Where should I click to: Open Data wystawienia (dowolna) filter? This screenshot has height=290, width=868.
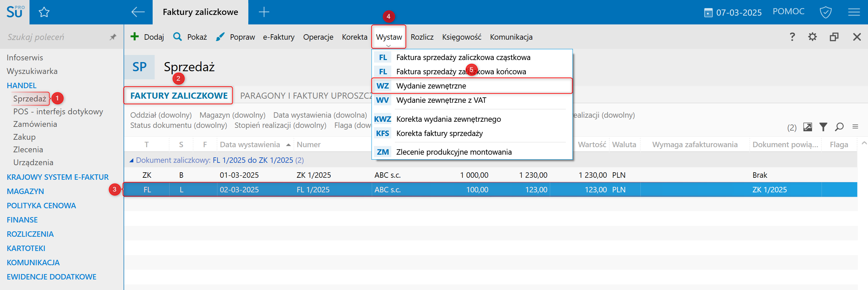click(x=320, y=115)
